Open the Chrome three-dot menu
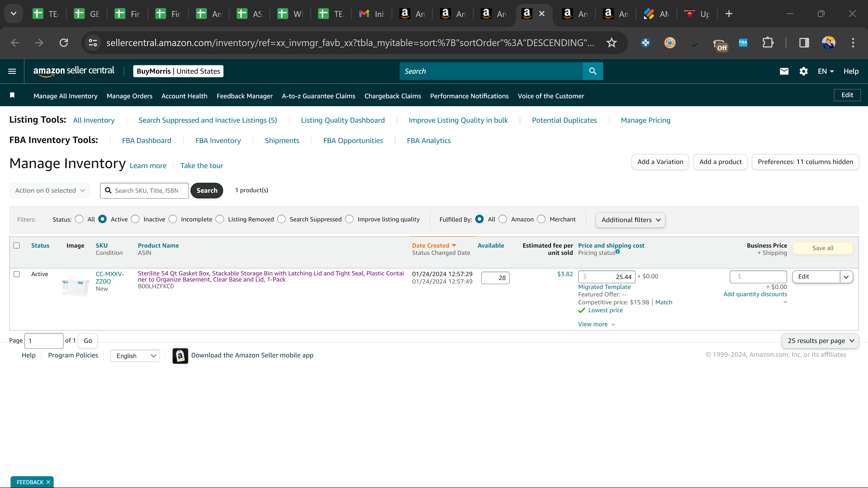 pyautogui.click(x=853, y=43)
